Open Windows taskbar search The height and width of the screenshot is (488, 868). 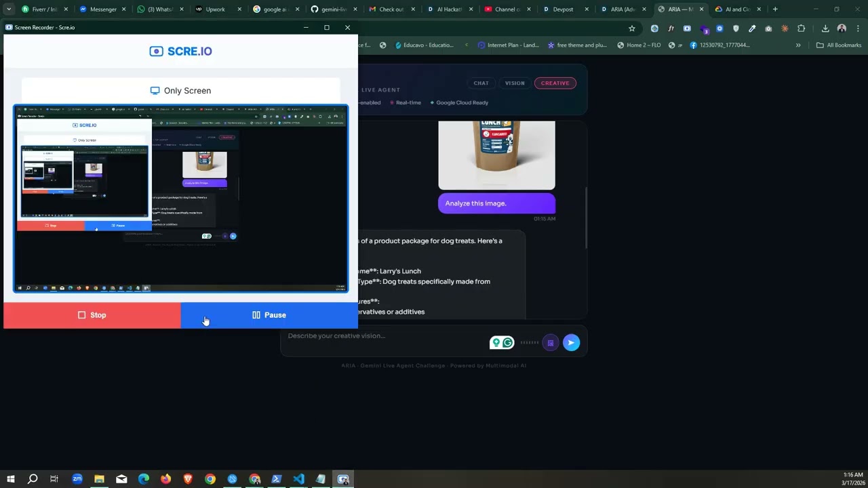click(x=32, y=479)
